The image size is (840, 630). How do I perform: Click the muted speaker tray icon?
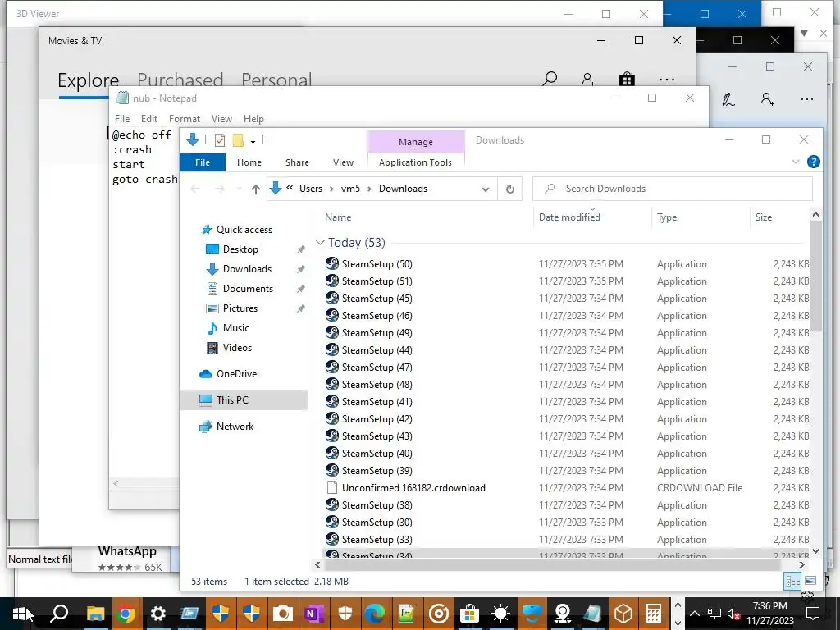click(733, 614)
